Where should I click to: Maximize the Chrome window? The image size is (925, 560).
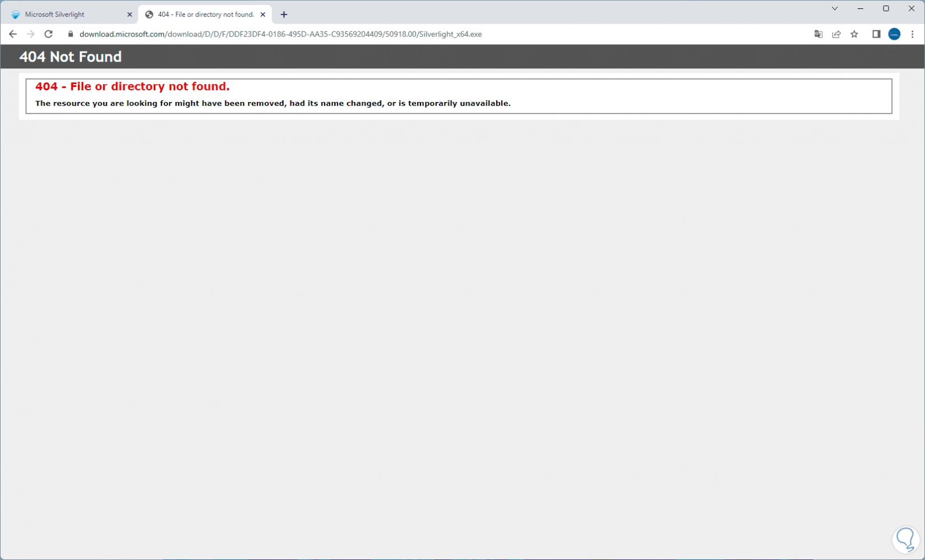pyautogui.click(x=886, y=8)
